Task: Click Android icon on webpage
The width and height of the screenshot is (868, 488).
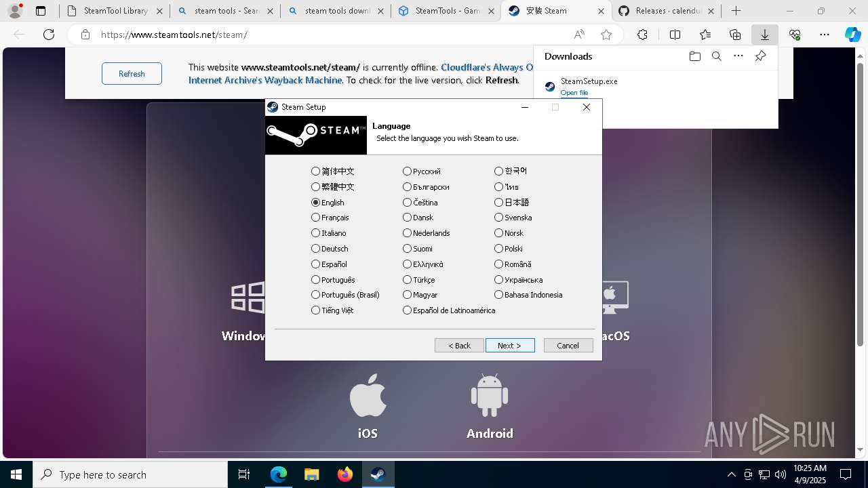Action: click(490, 395)
